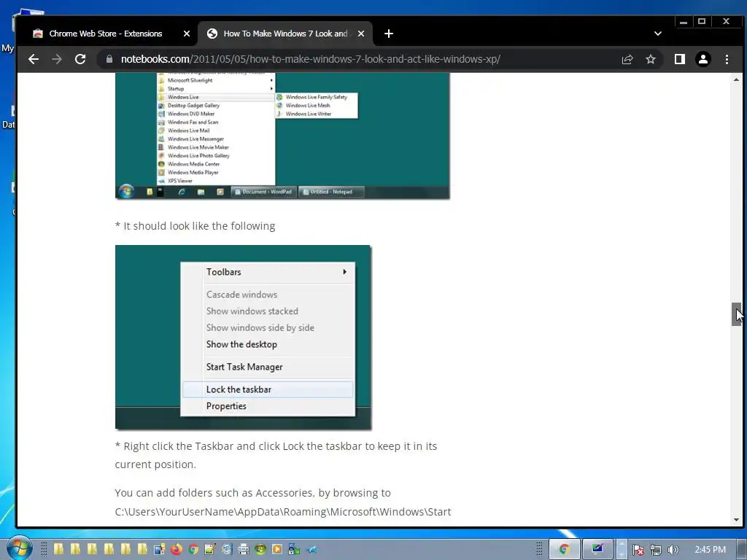Viewport: 747px width, 560px height.
Task: Switch to Chrome Web Store - Extensions tab
Action: click(x=107, y=34)
